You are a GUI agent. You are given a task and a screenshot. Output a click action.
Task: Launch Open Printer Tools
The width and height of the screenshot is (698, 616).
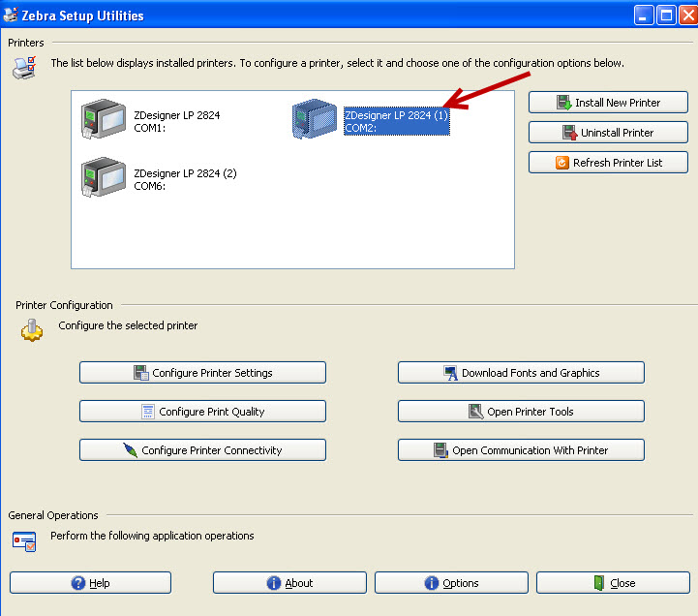click(521, 412)
